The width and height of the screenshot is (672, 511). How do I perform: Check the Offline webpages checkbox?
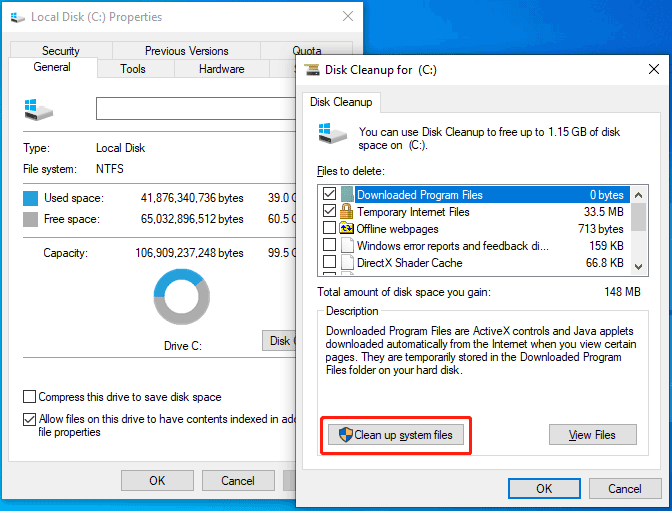pyautogui.click(x=329, y=227)
